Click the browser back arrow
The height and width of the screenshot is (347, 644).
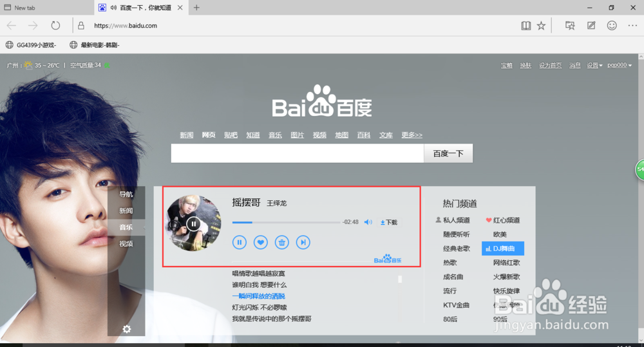pos(12,26)
